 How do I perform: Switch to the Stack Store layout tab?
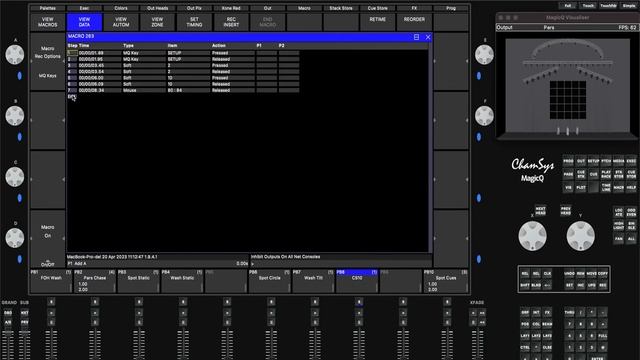341,8
